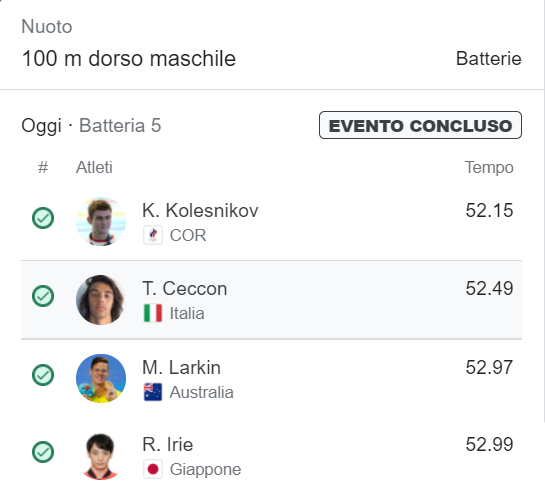Open K. Kolesnikov's athlete photo

[101, 221]
